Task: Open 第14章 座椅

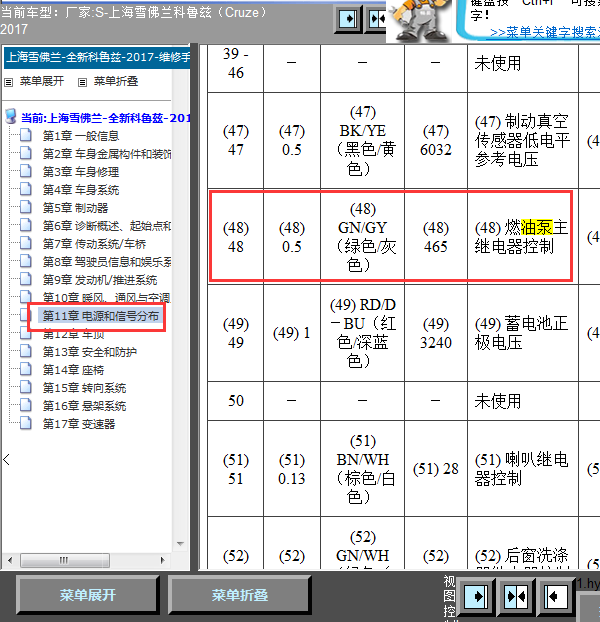Action: [73, 370]
